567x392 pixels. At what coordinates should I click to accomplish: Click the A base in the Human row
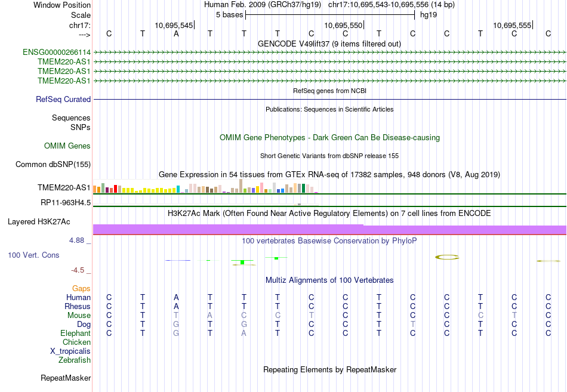tap(176, 297)
